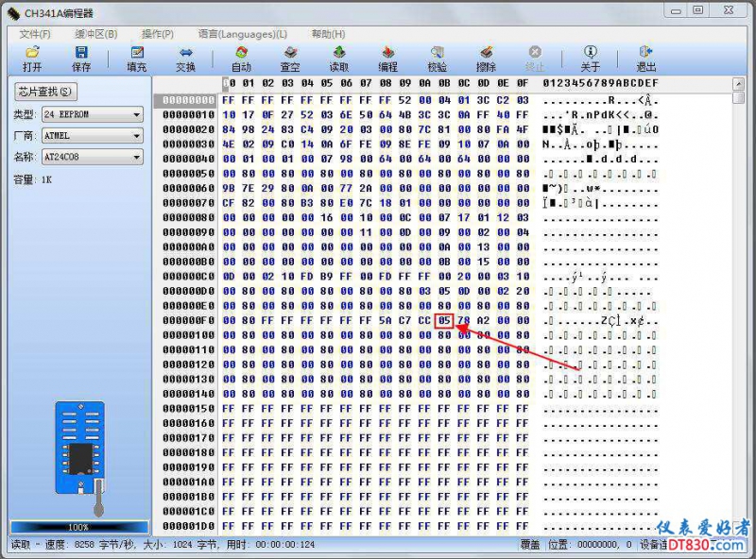
Task: Click the 芯片查找(S) chip search button
Action: click(46, 92)
